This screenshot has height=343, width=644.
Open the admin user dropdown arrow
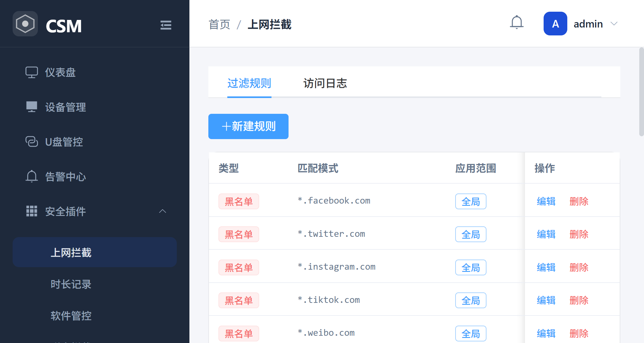tap(614, 24)
